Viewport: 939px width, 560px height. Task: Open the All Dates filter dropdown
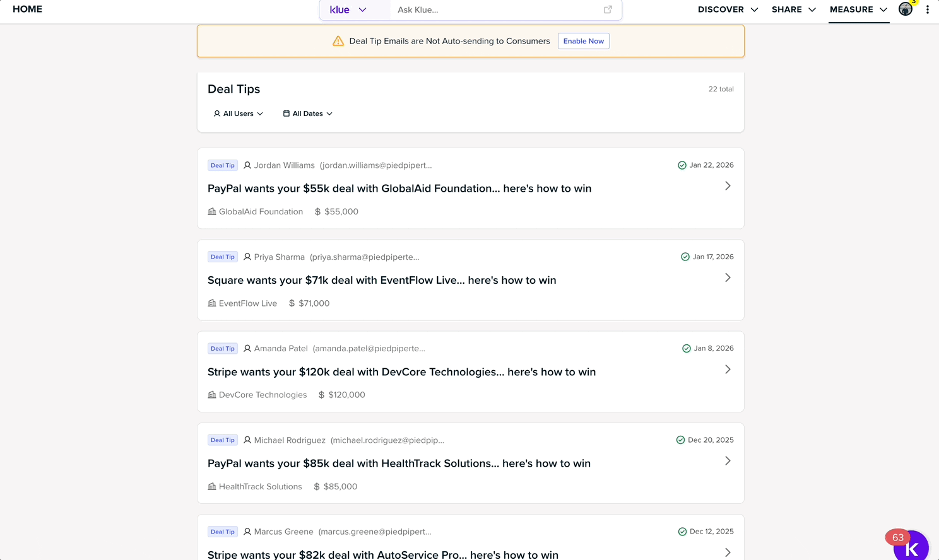tap(308, 114)
